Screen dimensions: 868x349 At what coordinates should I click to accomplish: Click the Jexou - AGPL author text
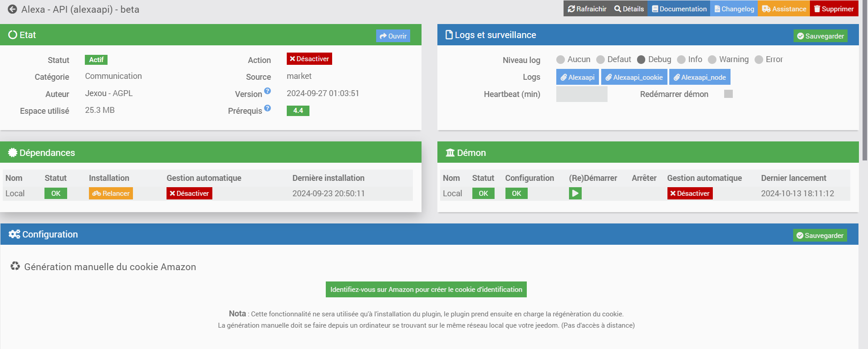tap(109, 93)
